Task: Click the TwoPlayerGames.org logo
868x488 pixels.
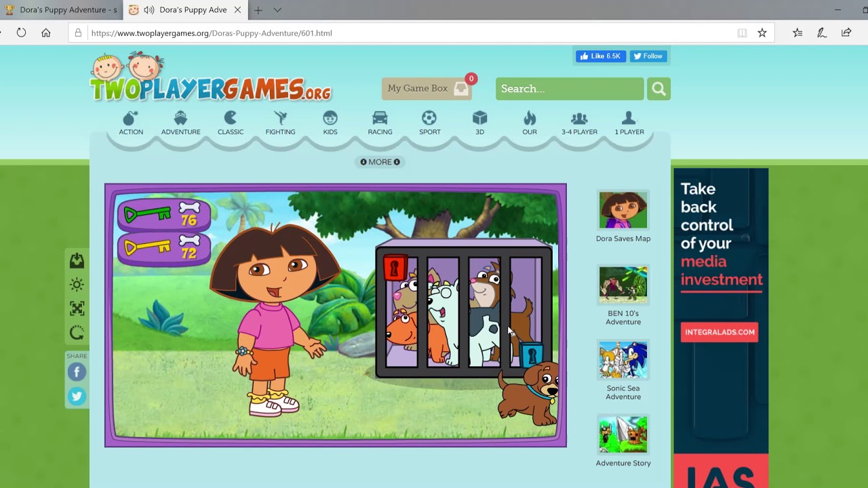Action: 210,78
